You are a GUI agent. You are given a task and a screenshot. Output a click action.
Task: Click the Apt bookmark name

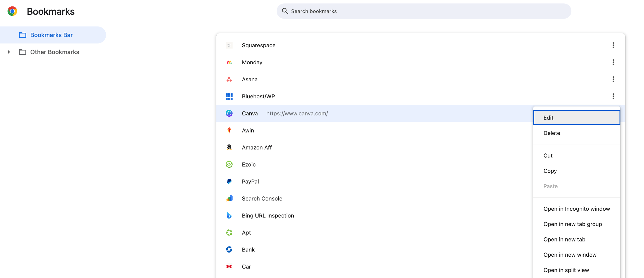coord(246,233)
